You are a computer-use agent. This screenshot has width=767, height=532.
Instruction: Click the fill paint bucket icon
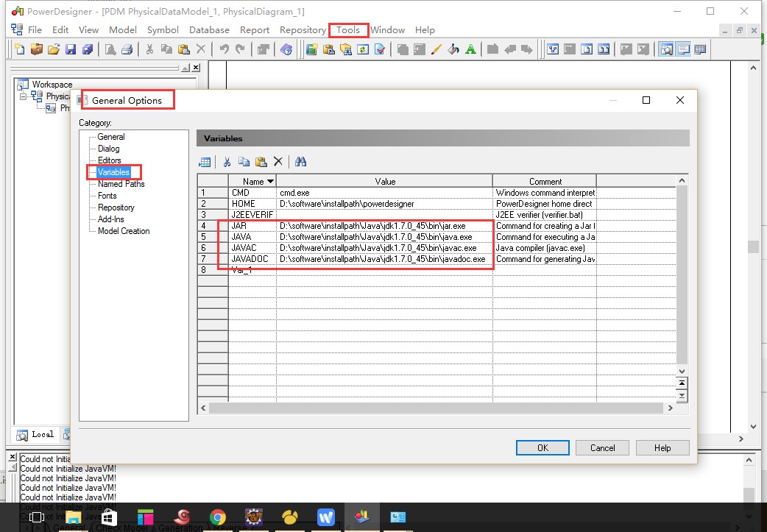[453, 49]
